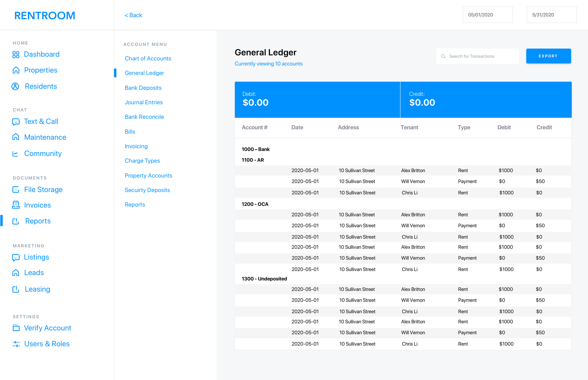The image size is (588, 380).
Task: Click the Debit $0.00 summary card
Action: click(x=317, y=100)
